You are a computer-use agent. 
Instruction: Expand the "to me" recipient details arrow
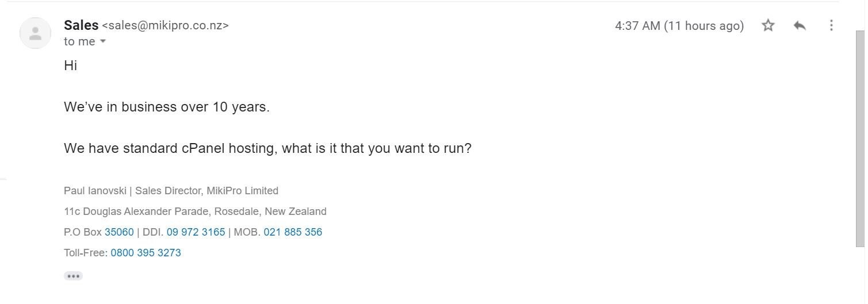[x=103, y=41]
